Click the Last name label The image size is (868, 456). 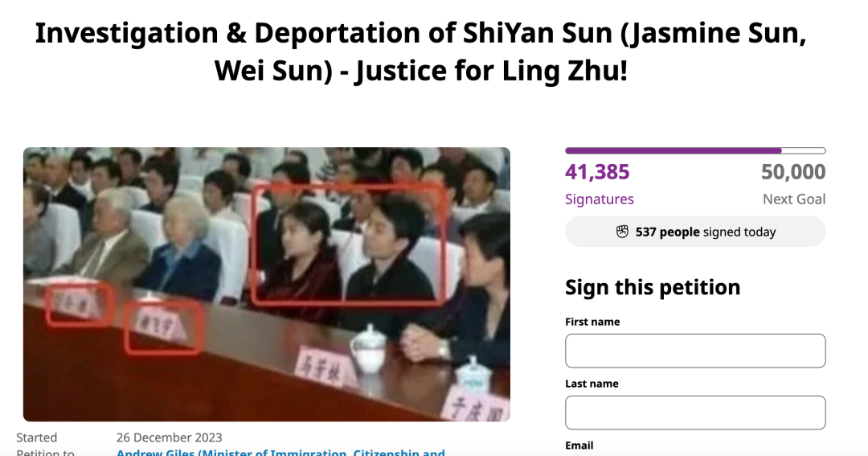point(592,384)
